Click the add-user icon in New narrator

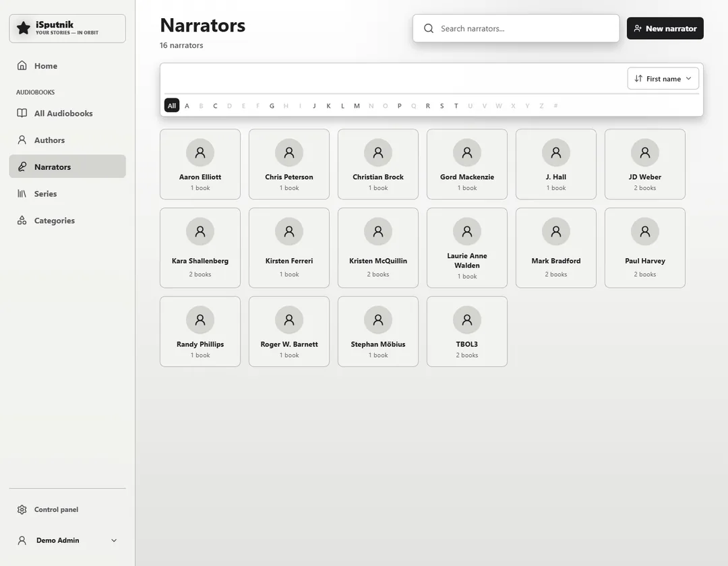(638, 28)
